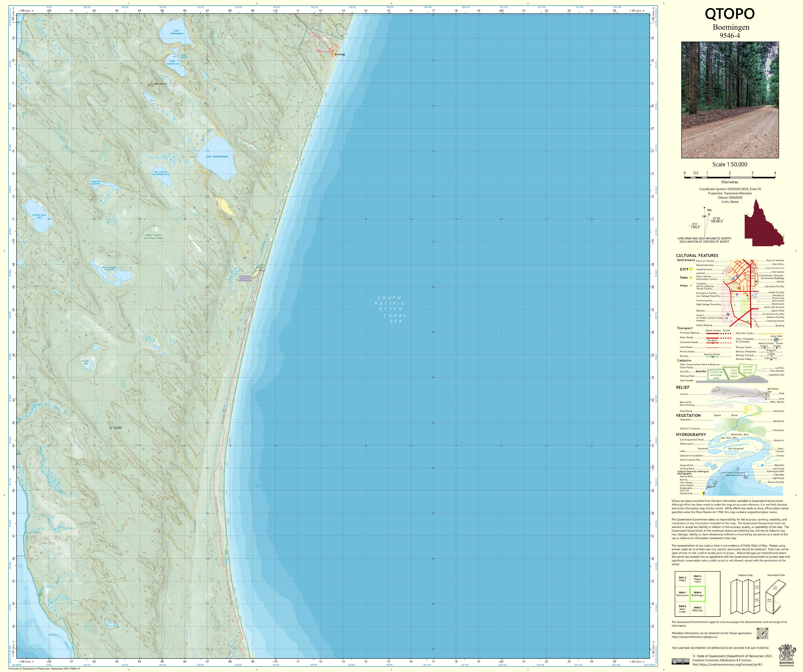The width and height of the screenshot is (803, 672).
Task: Select the 9446-1 Boonooroo index cell
Action: click(682, 594)
